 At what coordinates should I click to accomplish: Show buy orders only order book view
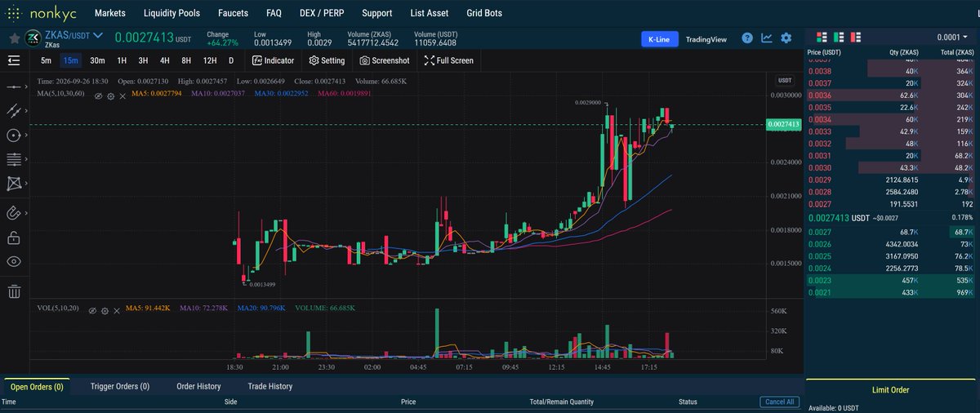tap(840, 38)
